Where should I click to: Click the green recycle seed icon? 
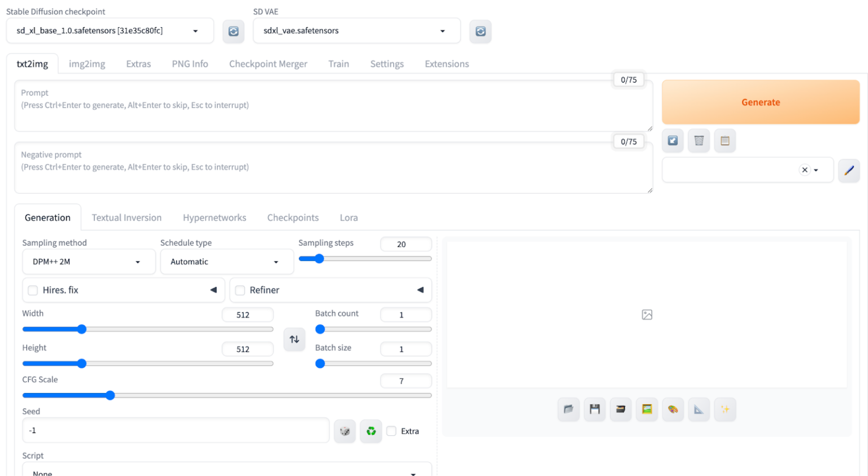[371, 431]
